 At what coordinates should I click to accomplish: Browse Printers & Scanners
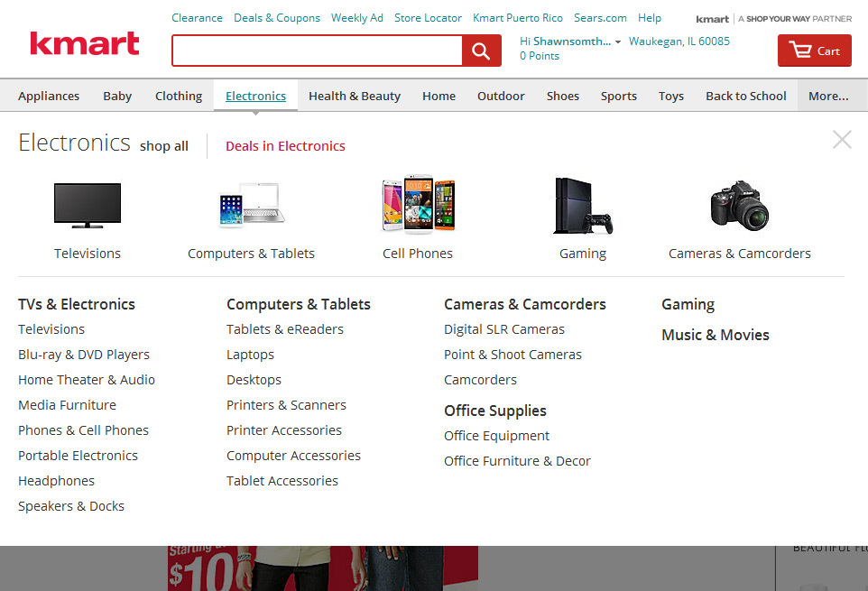[286, 405]
